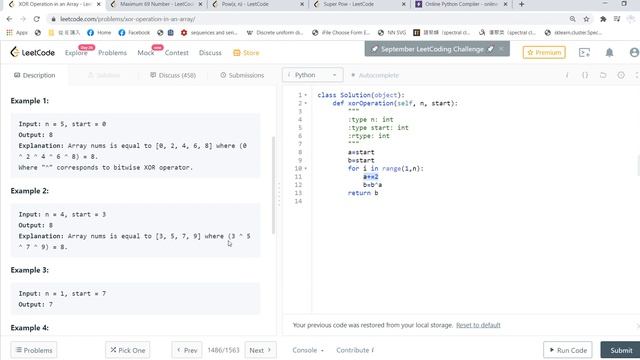
Task: Open the retrieve last submitted code icon
Action: click(x=603, y=75)
